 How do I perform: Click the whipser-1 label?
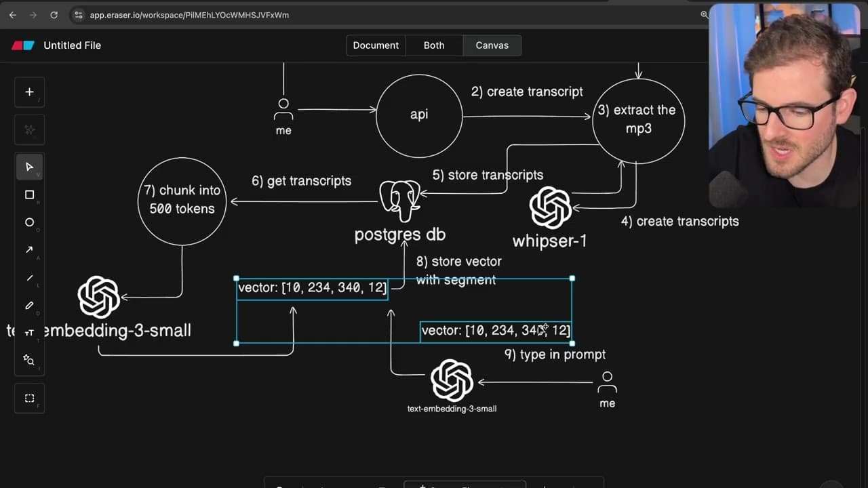tap(550, 241)
